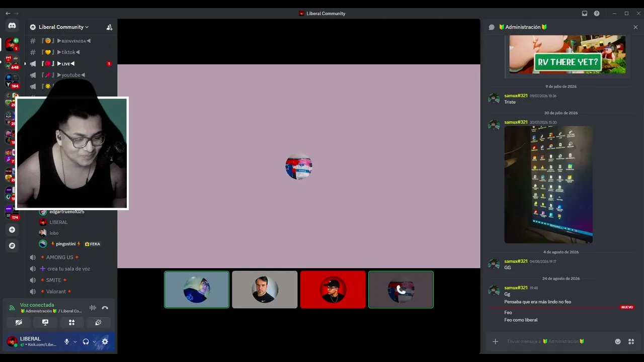The width and height of the screenshot is (644, 362).
Task: Click the NUEVO new-messages marker
Action: coord(627,307)
